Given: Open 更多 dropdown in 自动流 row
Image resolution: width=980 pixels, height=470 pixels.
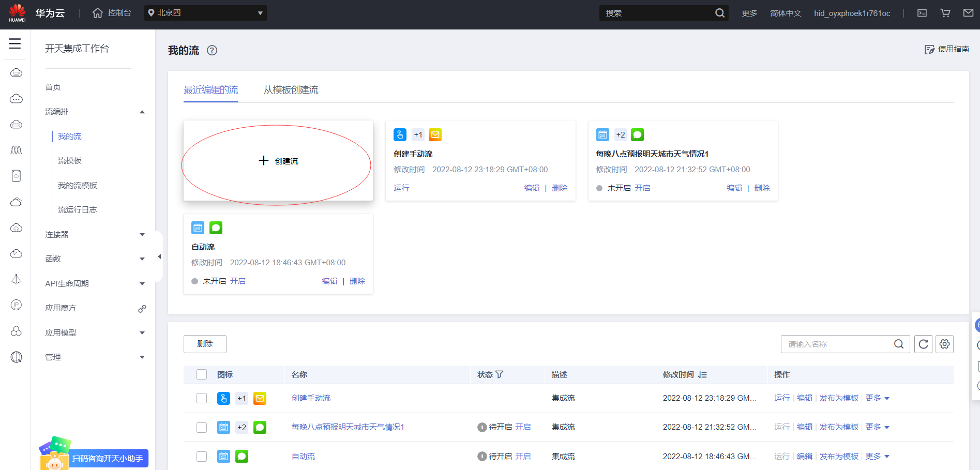Looking at the screenshot, I should (878, 456).
